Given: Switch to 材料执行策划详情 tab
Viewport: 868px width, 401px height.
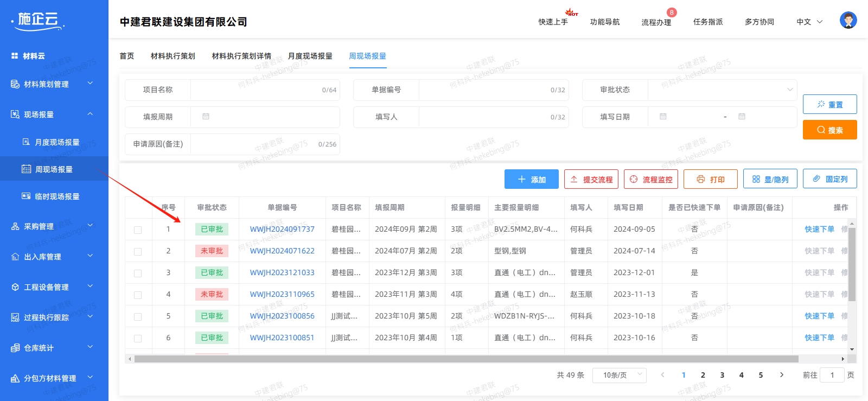Looking at the screenshot, I should click(241, 56).
